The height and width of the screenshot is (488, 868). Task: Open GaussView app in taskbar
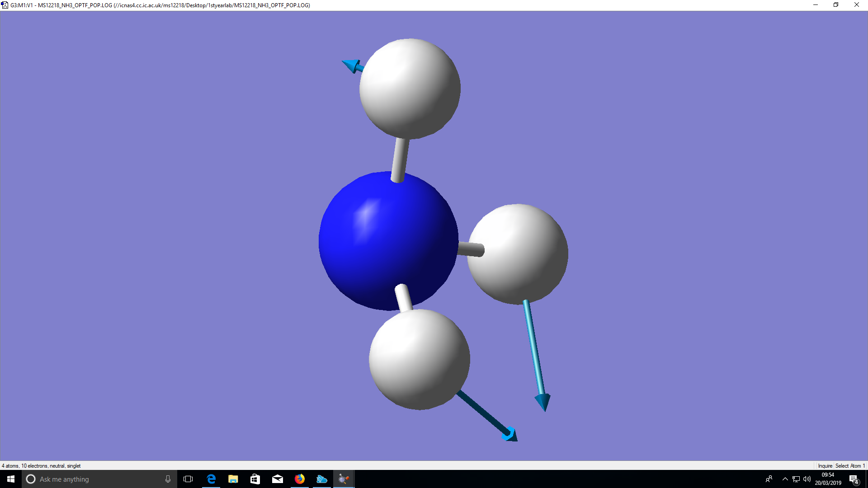pyautogui.click(x=344, y=479)
